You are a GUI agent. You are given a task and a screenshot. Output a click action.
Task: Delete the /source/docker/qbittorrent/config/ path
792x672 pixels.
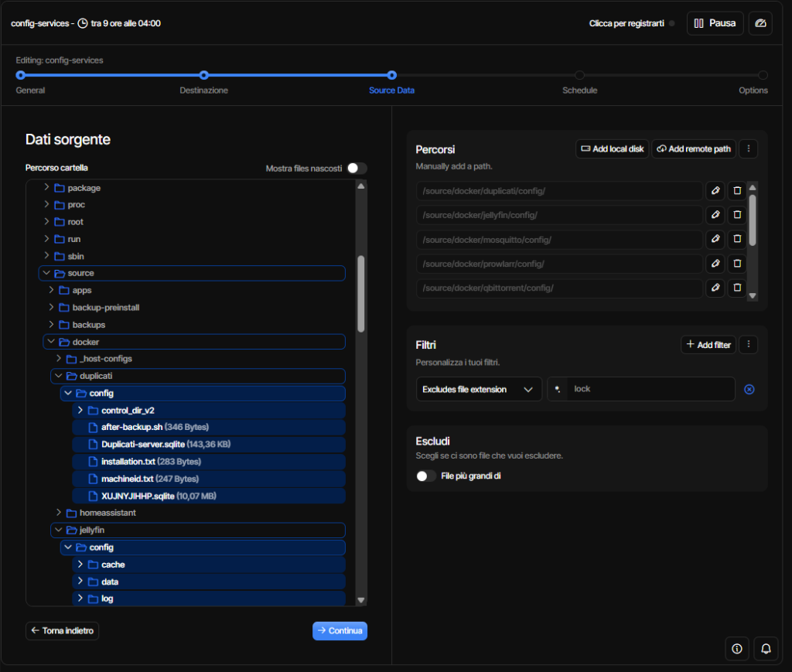(737, 288)
